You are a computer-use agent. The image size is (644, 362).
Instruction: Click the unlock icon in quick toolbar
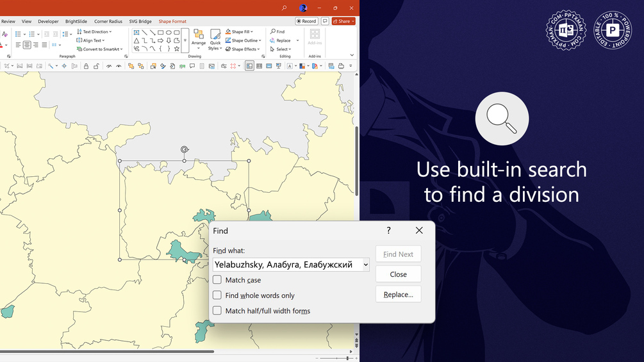[96, 65]
